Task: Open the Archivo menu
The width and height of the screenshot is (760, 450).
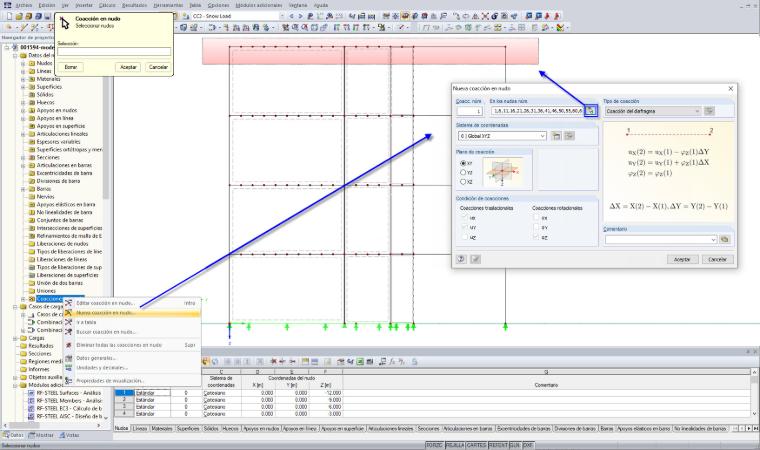Action: [x=24, y=5]
